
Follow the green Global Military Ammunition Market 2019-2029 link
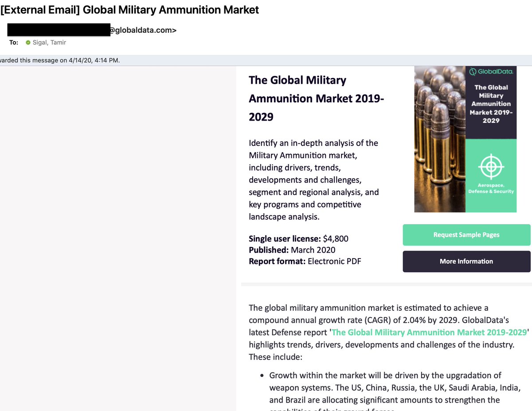pos(429,333)
